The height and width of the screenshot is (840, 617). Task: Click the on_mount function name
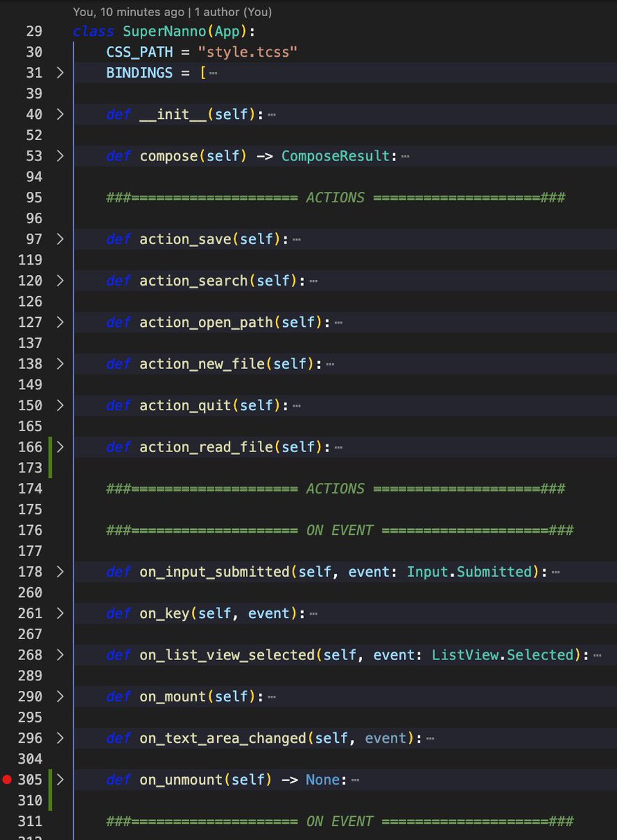(x=173, y=697)
